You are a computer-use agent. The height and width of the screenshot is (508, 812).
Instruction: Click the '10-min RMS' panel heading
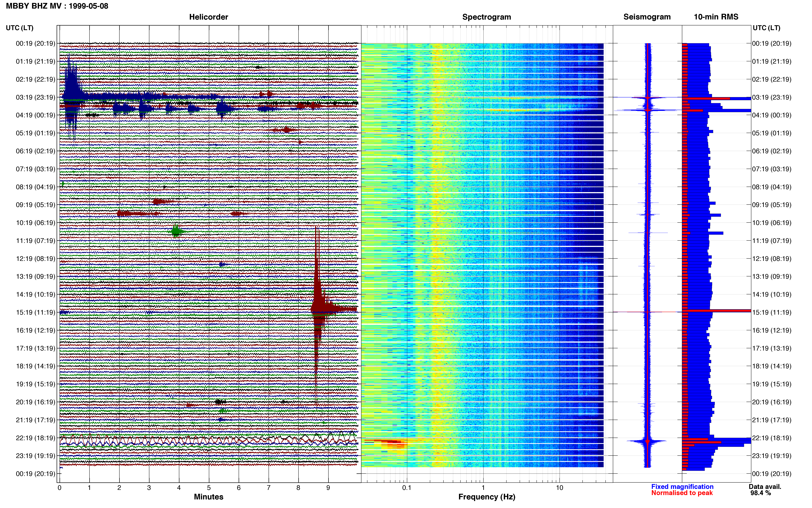pyautogui.click(x=716, y=17)
